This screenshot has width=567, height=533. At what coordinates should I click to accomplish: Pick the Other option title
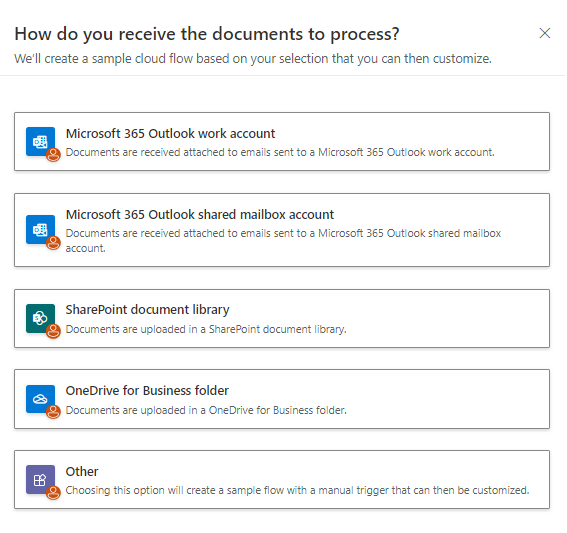tap(82, 472)
